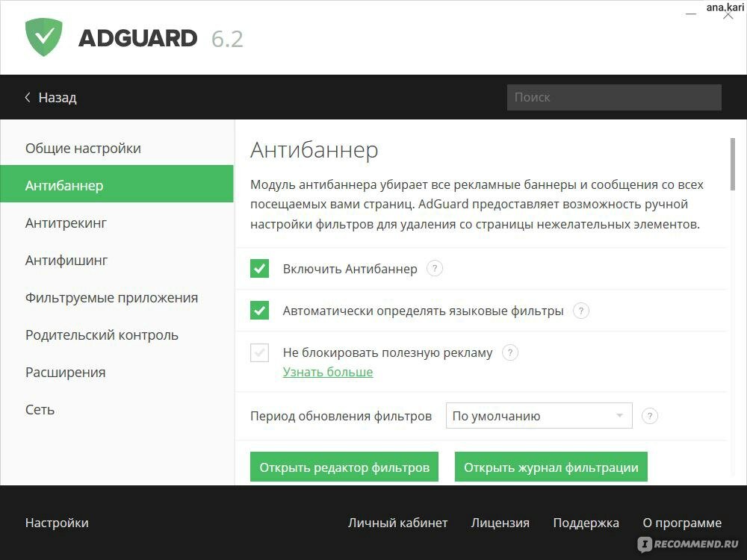Open Лицензия in the footer
This screenshot has height=560, width=747.
click(x=500, y=523)
